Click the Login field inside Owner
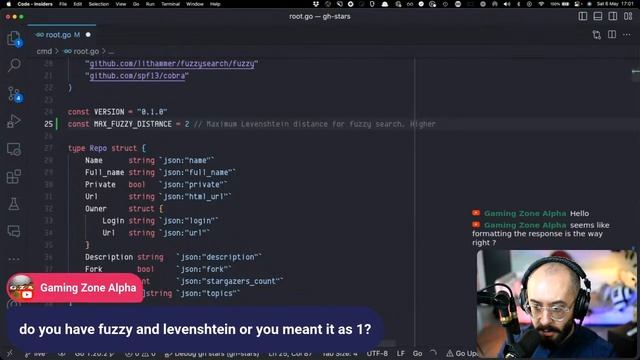The width and height of the screenshot is (640, 360). (x=113, y=221)
